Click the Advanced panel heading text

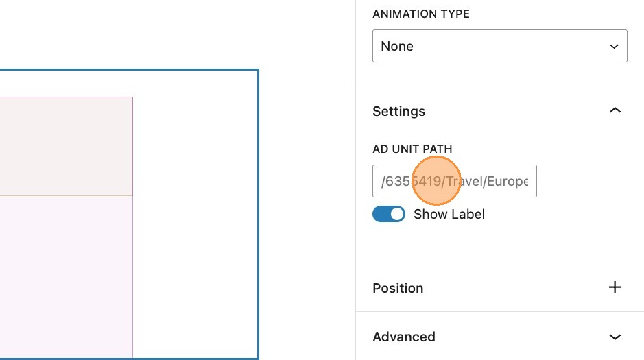(403, 337)
